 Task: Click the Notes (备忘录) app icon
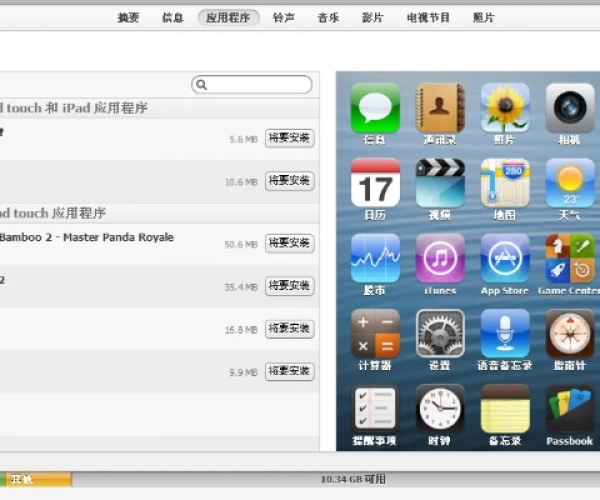click(x=505, y=409)
